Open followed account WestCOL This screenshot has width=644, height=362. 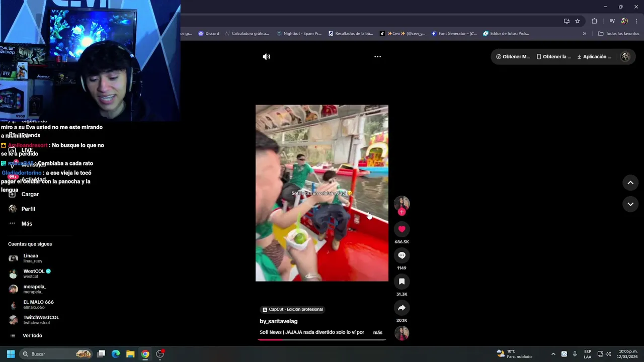(x=30, y=274)
